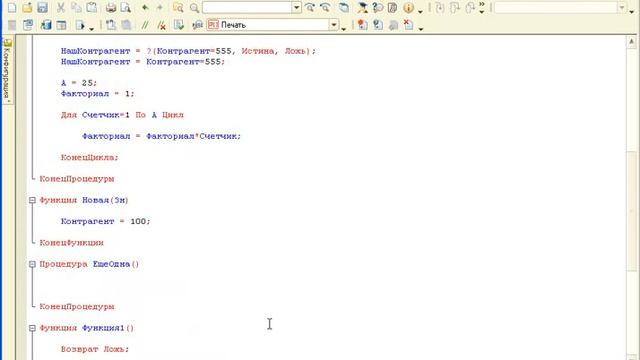The image size is (640, 360).
Task: Click the 'Факториал = Факториал*Счетчик;' line
Action: tap(162, 136)
